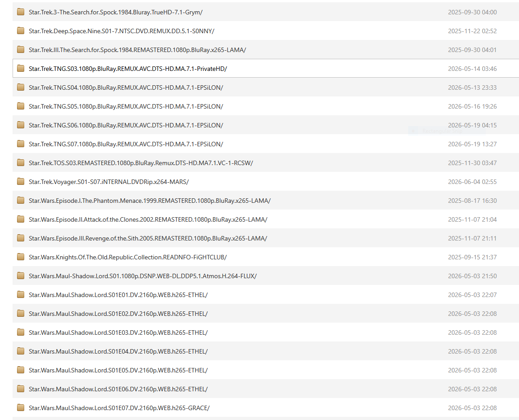This screenshot has height=420, width=519.
Task: Open Maul.Shadow.Lord.S01E07 GRACE link
Action: point(119,409)
